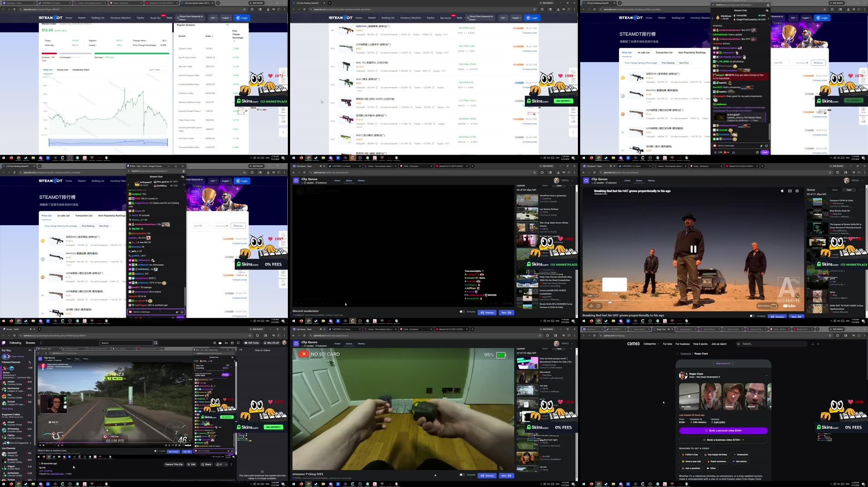
Task: Go back with Cameo breadcrumb chevron
Action: tap(677, 354)
